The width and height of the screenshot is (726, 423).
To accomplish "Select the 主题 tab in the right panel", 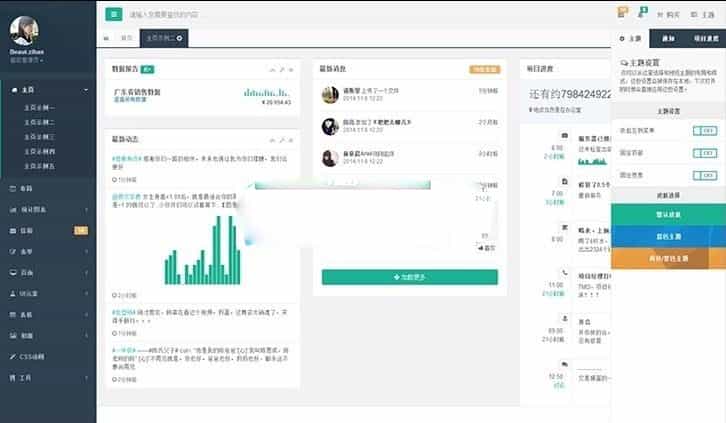I will (x=631, y=39).
